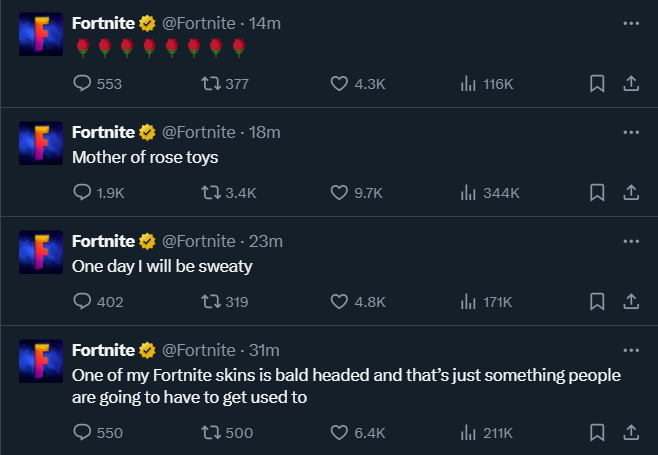This screenshot has height=455, width=658.
Task: Click the @Fortnite handle on the 18m tweet
Action: tap(198, 132)
